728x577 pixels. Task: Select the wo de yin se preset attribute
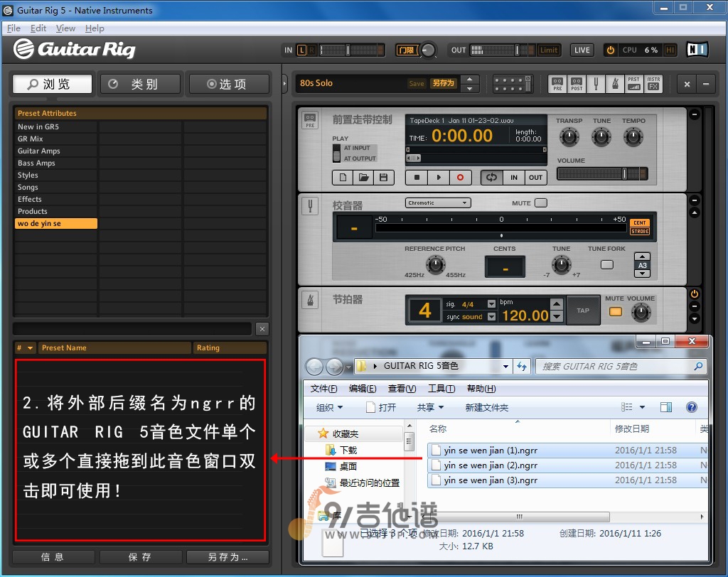[x=56, y=223]
